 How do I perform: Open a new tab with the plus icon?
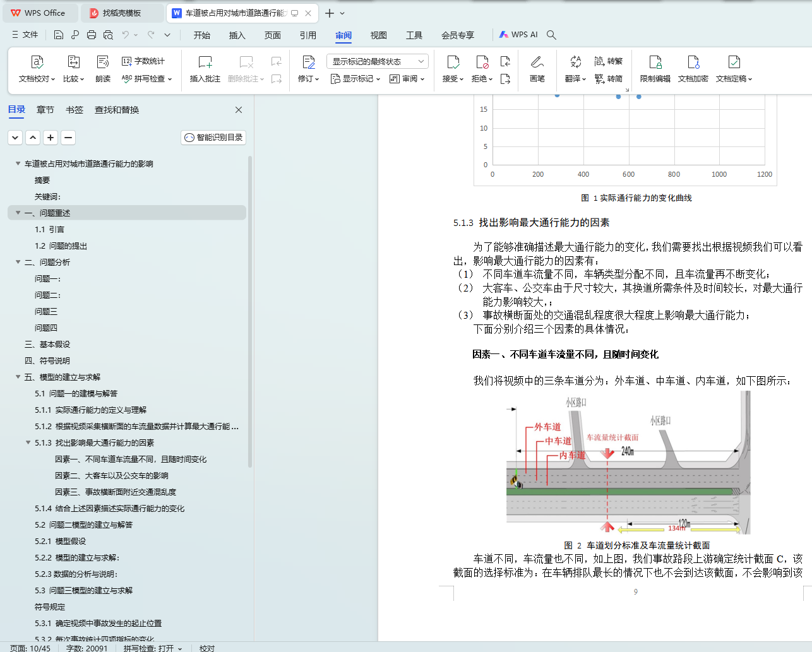[330, 13]
